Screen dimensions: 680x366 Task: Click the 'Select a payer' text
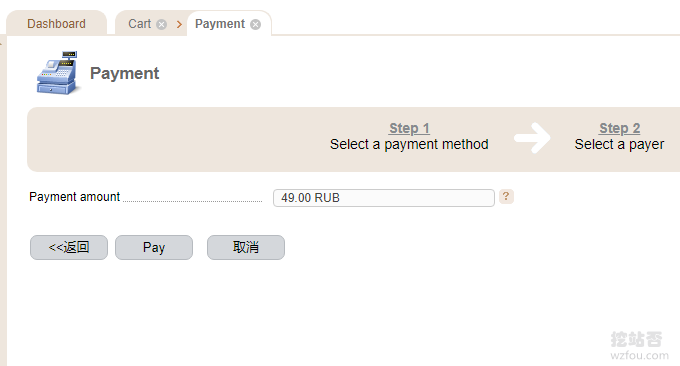pos(619,144)
